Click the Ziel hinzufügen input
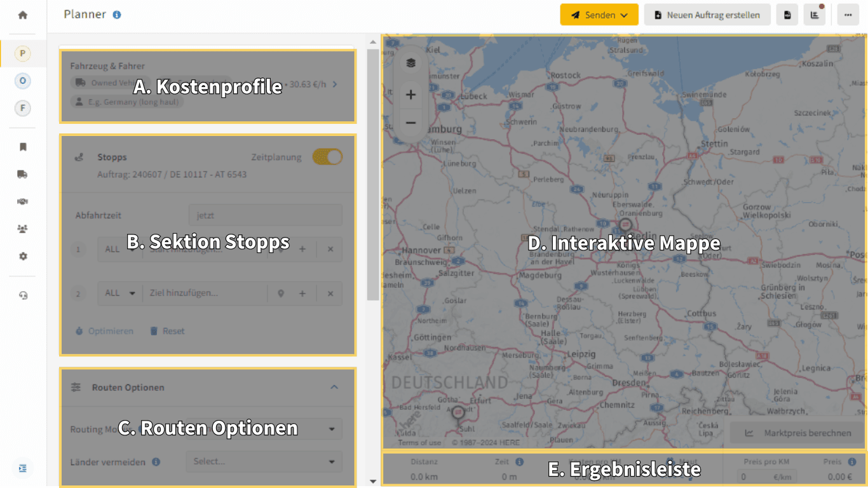 point(205,294)
